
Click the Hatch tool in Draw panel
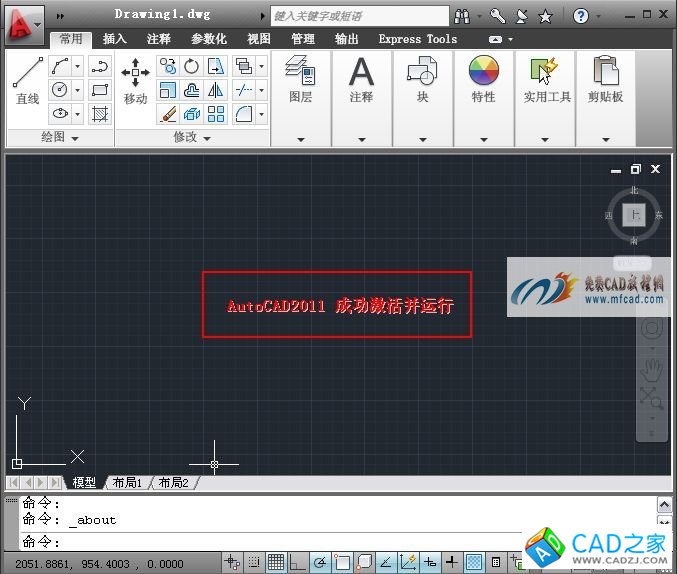tap(100, 114)
